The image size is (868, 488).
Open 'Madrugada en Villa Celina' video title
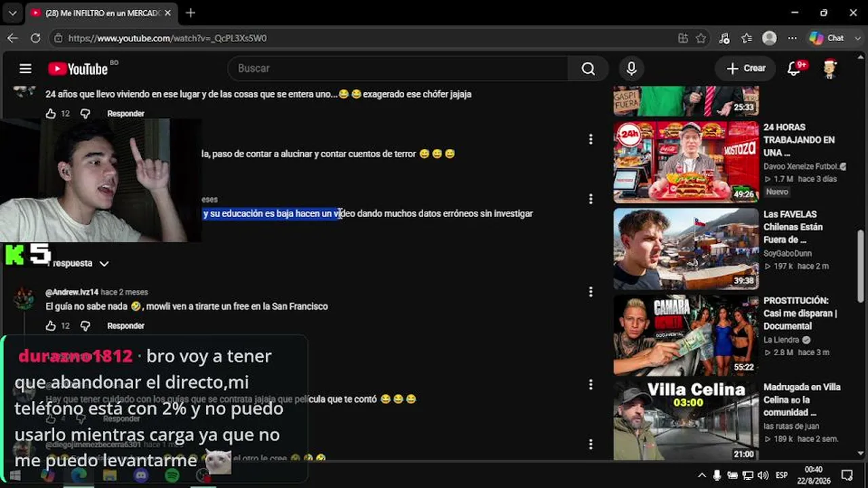coord(802,400)
